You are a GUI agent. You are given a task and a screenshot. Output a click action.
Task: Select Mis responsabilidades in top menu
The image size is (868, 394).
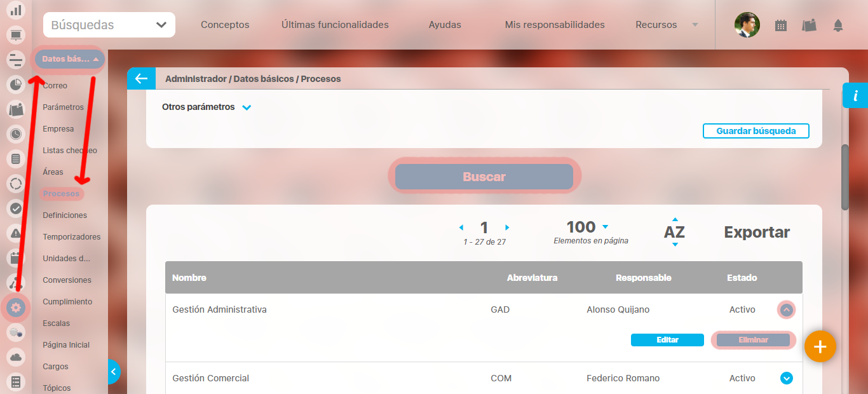click(555, 25)
